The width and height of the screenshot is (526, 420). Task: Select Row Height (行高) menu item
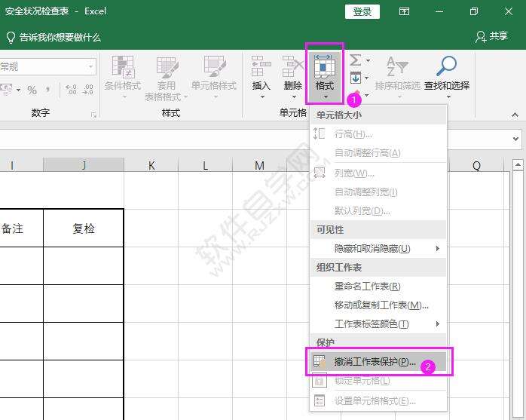point(378,134)
